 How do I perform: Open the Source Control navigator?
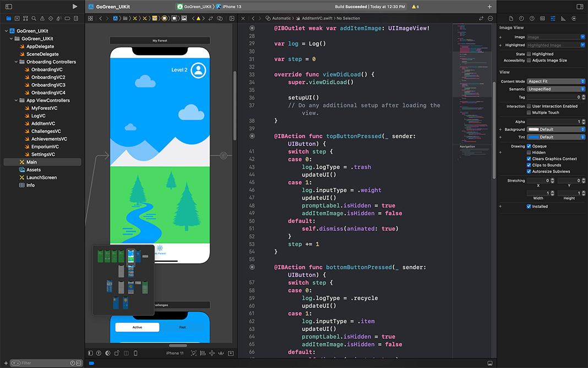pyautogui.click(x=17, y=18)
